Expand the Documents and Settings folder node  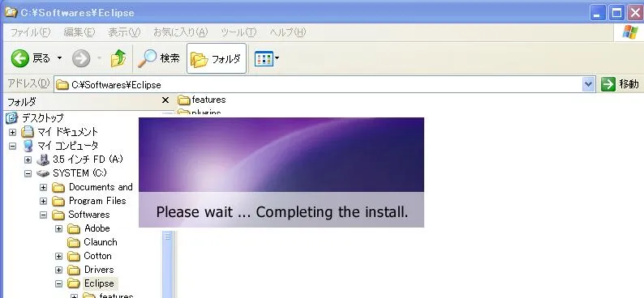43,188
